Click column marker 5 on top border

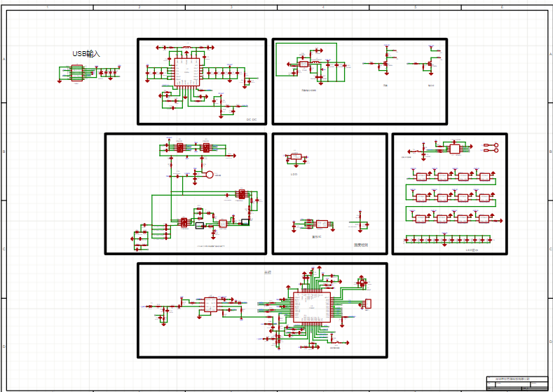(x=415, y=7)
